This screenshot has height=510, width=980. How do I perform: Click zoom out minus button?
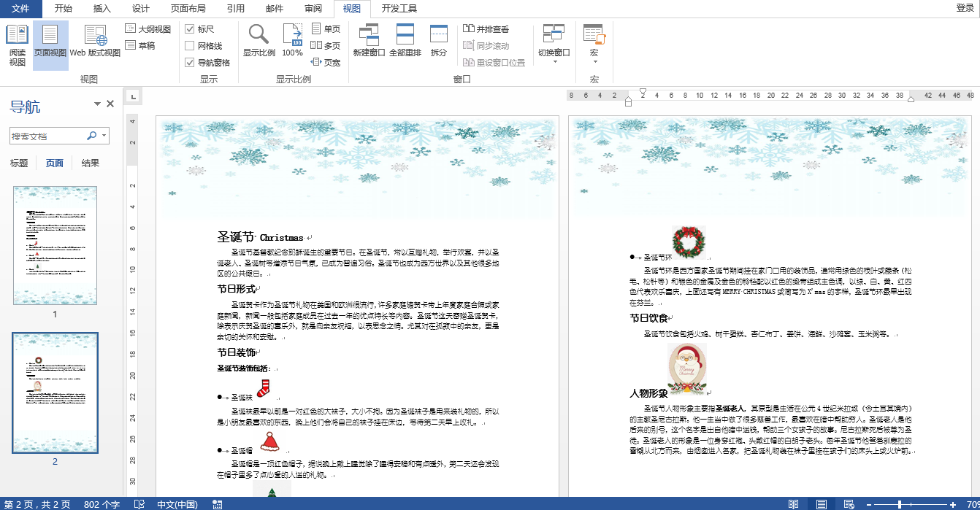click(x=868, y=504)
